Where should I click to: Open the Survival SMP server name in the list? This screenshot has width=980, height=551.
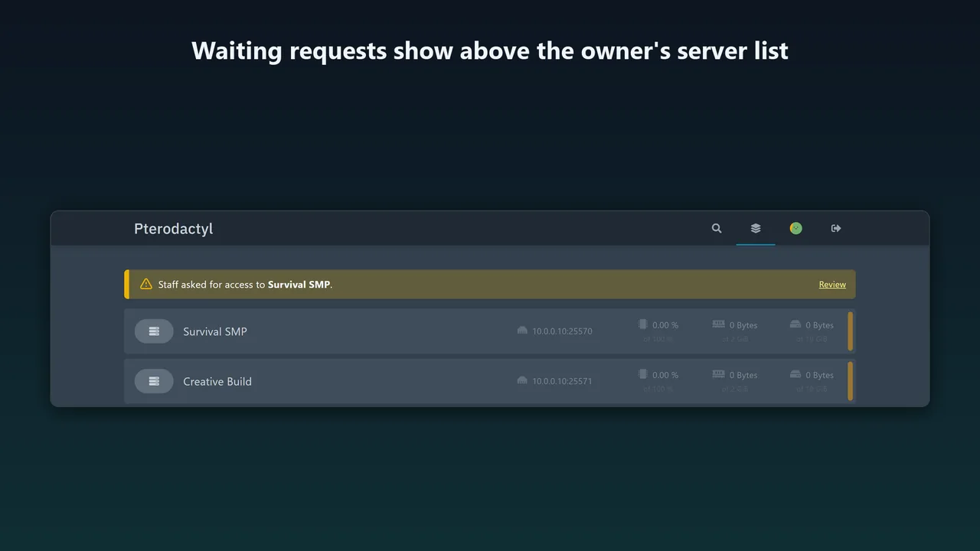[215, 331]
